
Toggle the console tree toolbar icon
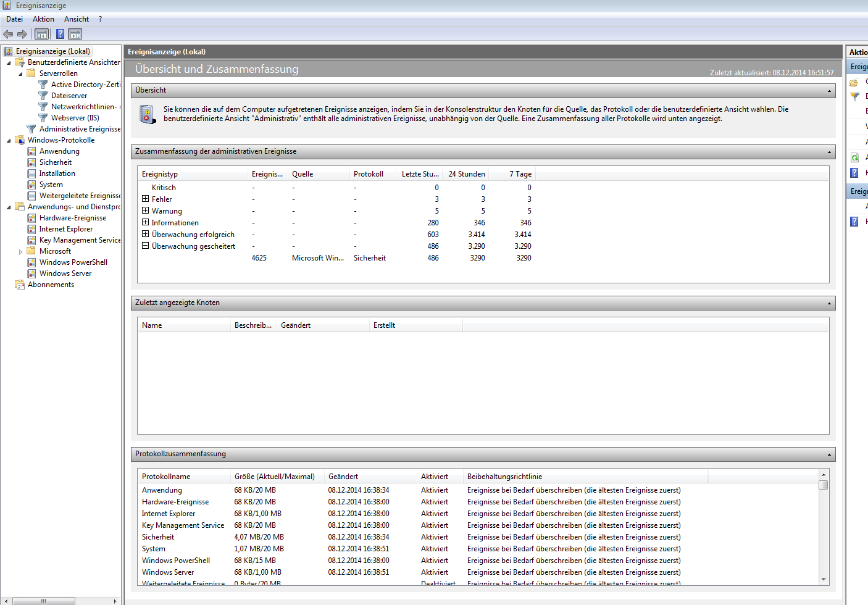point(41,34)
